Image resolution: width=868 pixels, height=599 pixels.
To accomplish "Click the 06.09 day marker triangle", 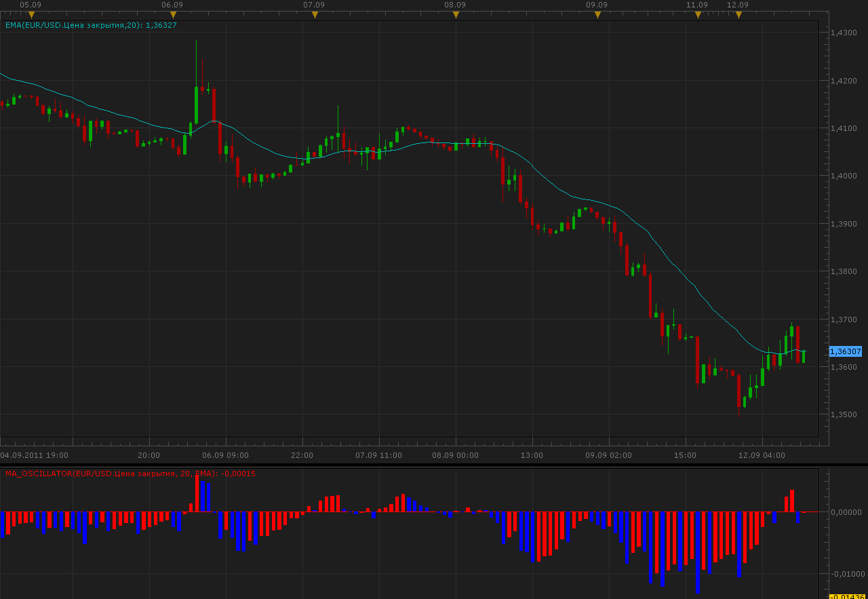I will [x=173, y=15].
